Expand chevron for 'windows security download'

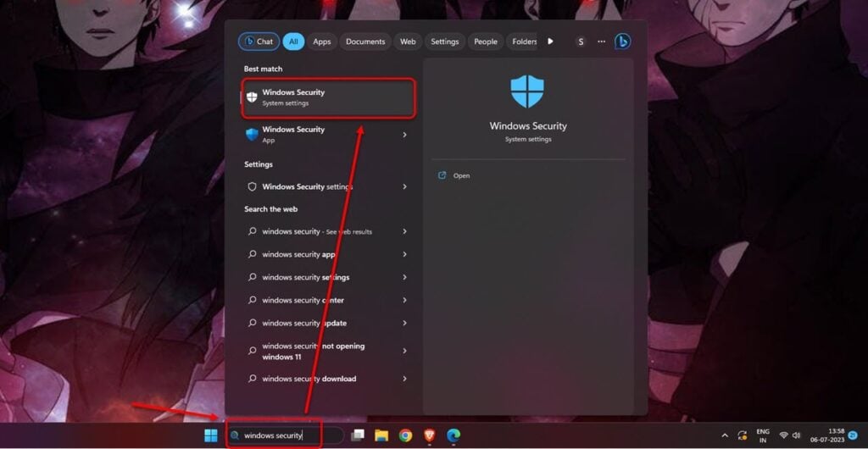404,379
